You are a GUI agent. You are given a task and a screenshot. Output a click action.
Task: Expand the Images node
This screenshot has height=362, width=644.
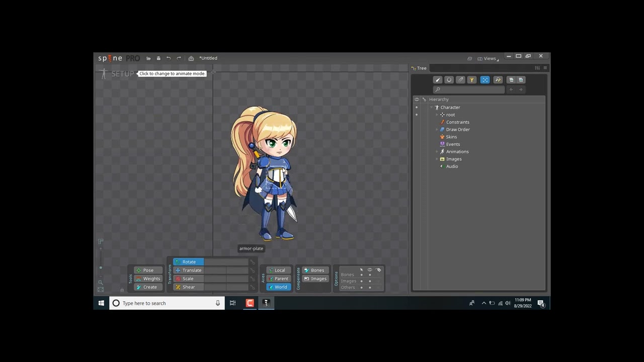point(437,159)
